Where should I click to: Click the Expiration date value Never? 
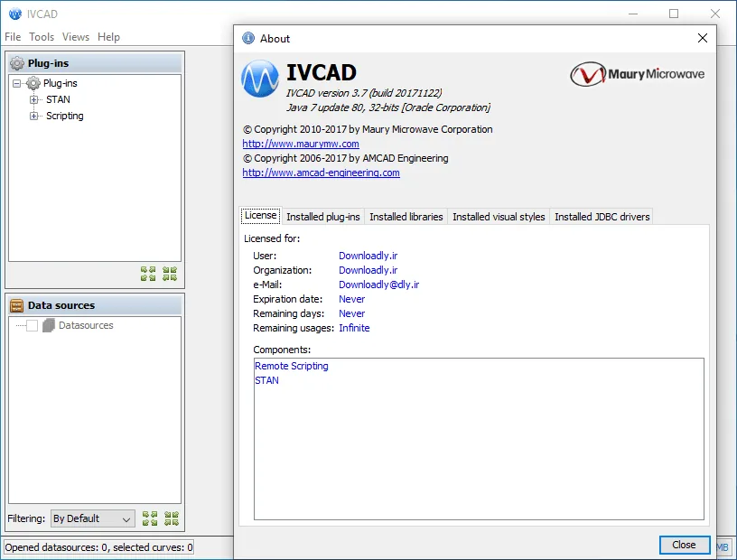[x=351, y=299]
